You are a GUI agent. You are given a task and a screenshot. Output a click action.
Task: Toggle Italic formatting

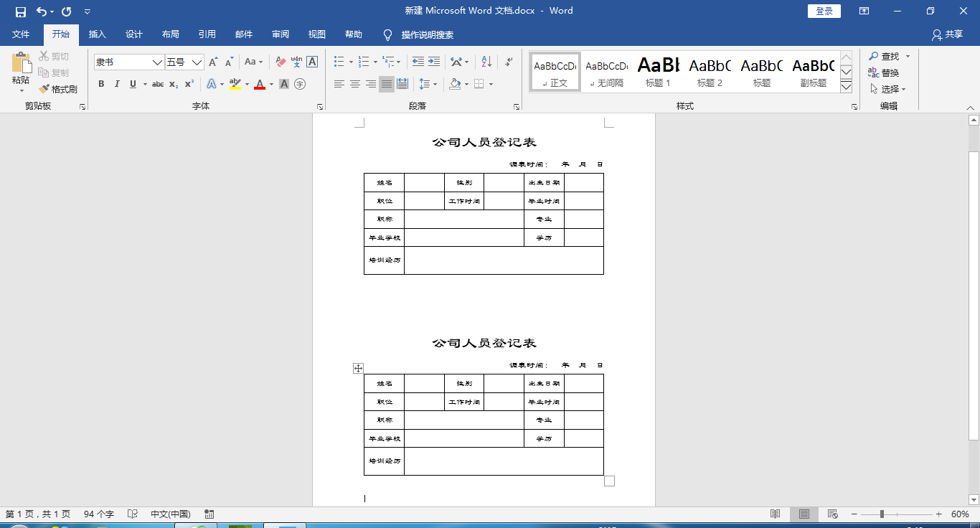point(117,84)
